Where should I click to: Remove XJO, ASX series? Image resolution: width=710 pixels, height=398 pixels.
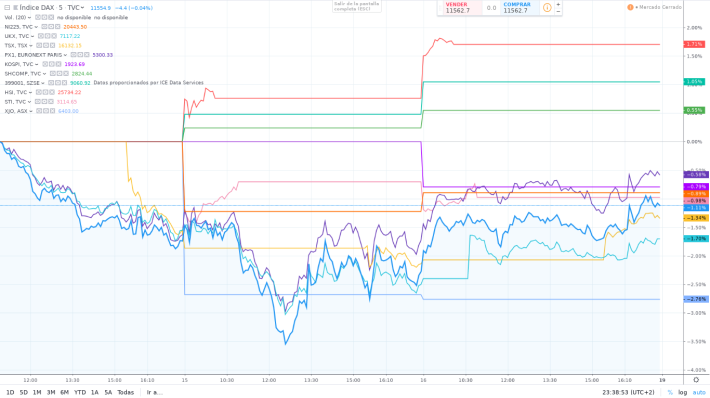coord(53,111)
